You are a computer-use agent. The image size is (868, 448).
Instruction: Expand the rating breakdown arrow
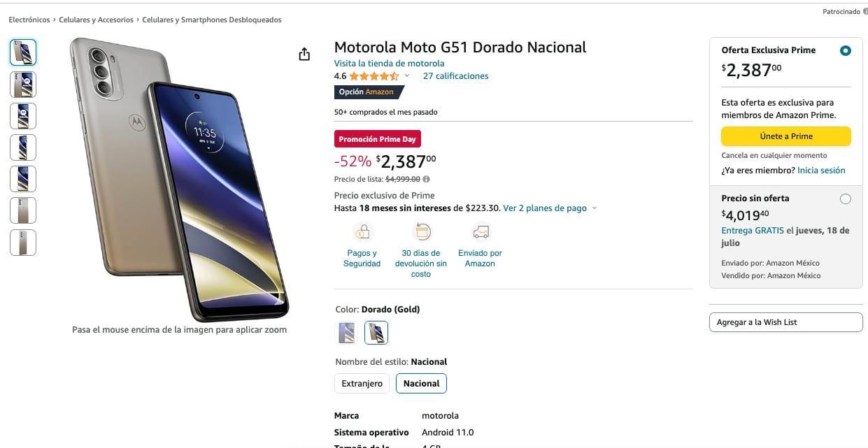pos(407,76)
